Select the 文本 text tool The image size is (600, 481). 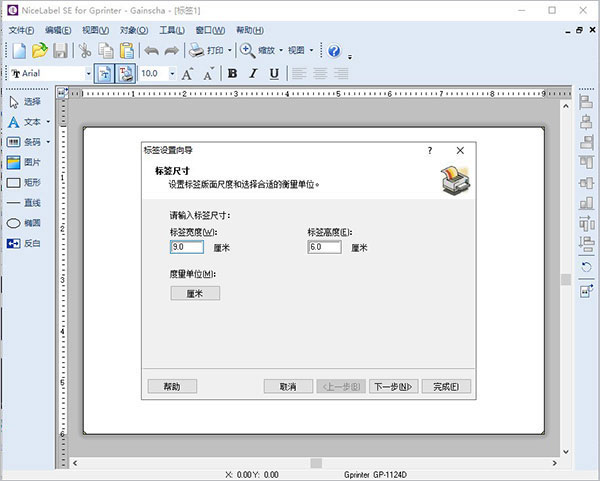click(x=24, y=122)
